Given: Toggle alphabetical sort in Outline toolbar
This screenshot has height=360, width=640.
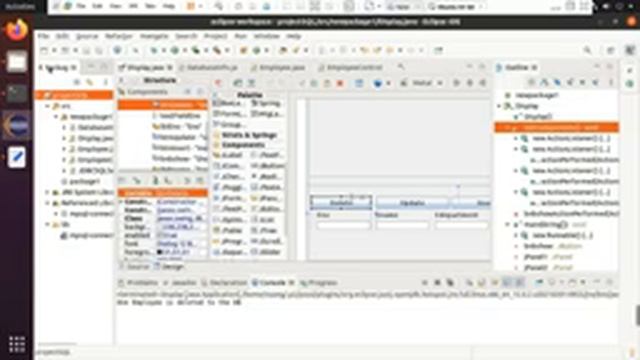Looking at the screenshot, I should tap(544, 82).
